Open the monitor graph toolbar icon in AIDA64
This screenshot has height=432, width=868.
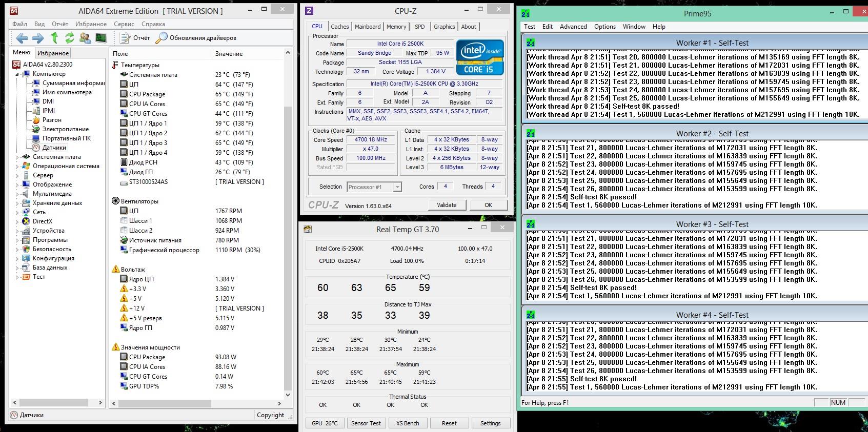101,38
